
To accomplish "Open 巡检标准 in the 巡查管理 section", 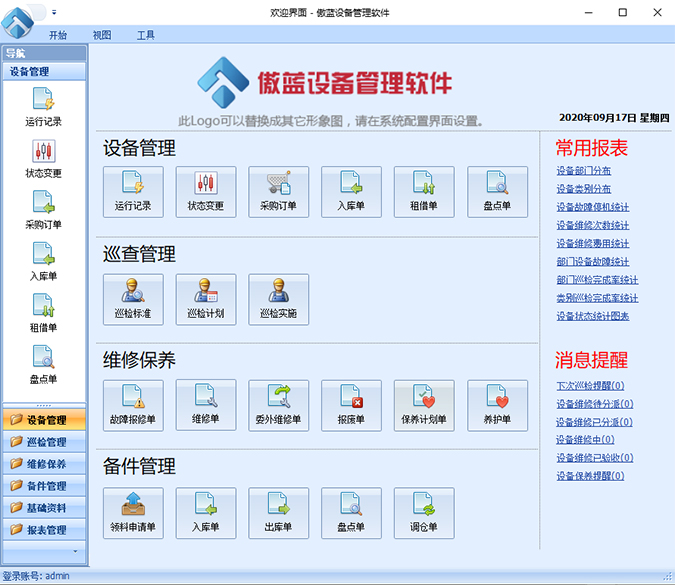I will coord(133,299).
